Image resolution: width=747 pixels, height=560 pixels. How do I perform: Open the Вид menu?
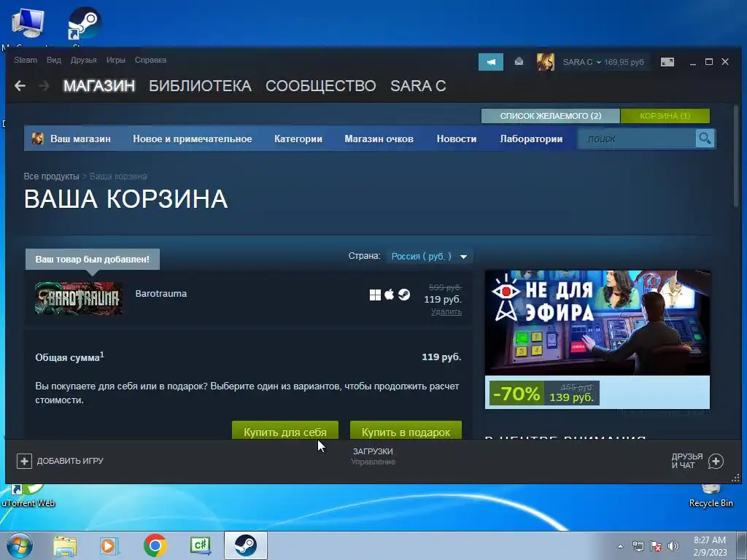(54, 60)
